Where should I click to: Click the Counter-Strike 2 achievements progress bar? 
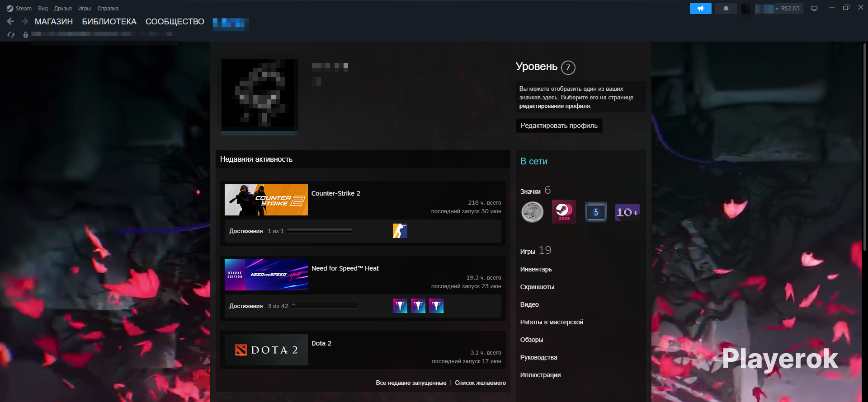pos(320,231)
